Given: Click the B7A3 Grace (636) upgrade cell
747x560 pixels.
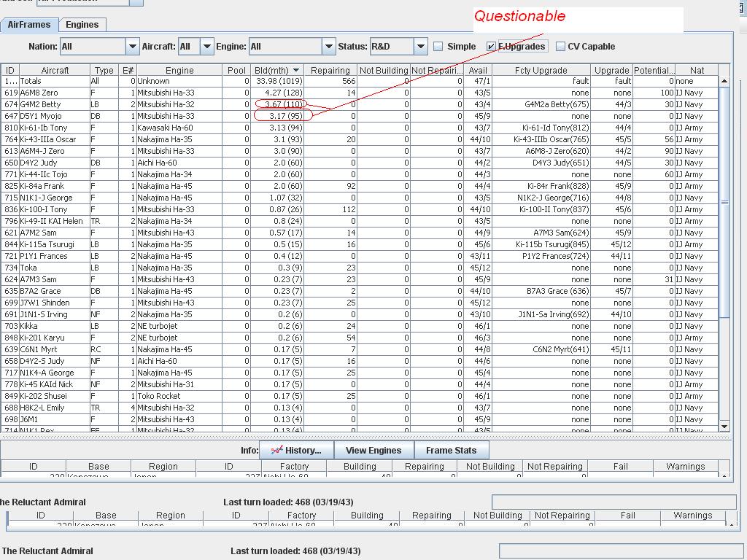Looking at the screenshot, I should pyautogui.click(x=542, y=291).
